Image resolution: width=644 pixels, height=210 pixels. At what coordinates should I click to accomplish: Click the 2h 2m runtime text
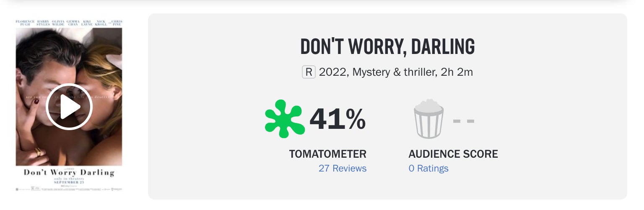(456, 72)
